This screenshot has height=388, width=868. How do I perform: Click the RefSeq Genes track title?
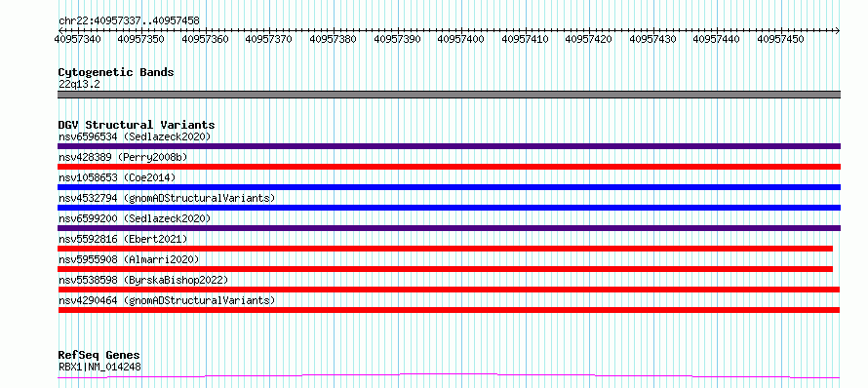click(x=99, y=356)
